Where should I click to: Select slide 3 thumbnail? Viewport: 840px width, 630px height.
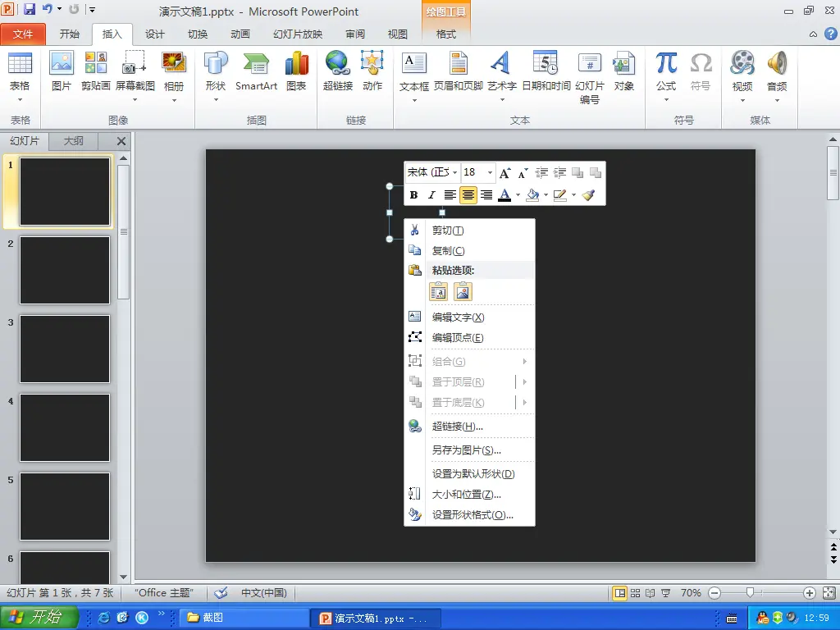65,349
